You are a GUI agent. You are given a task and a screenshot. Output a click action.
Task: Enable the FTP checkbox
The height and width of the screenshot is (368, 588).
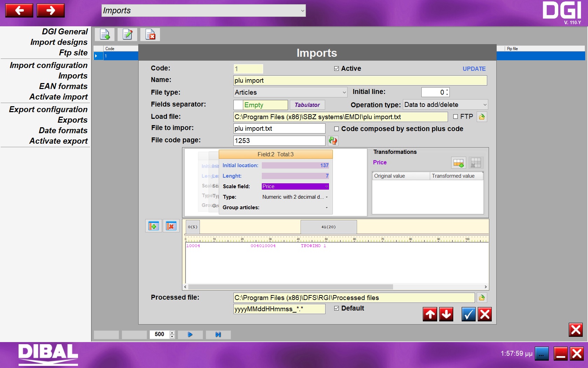(455, 117)
